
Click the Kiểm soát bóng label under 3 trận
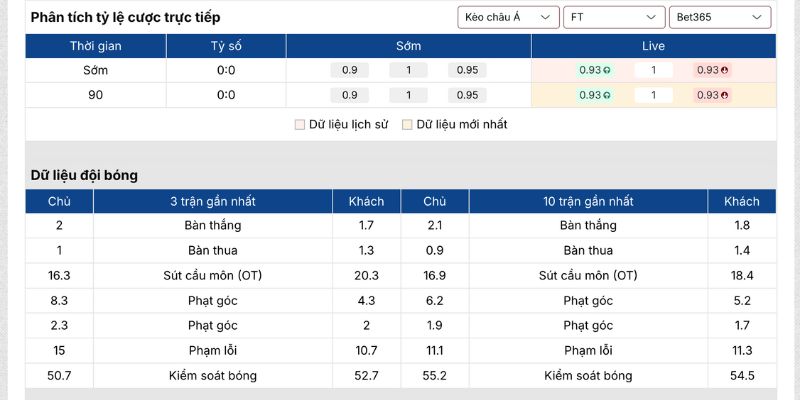pos(212,375)
